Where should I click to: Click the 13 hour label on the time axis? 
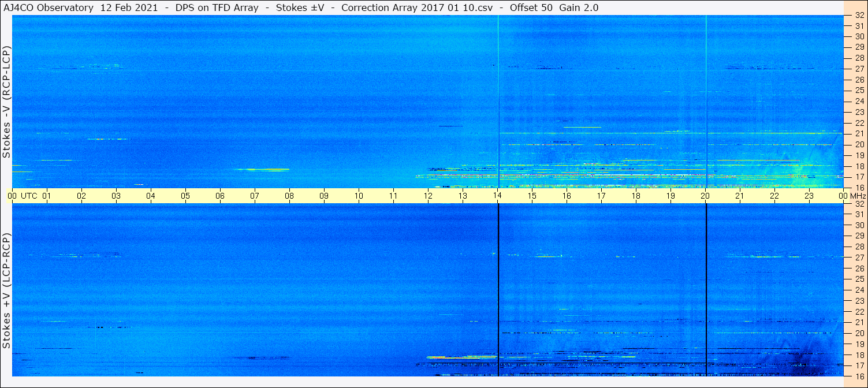click(463, 196)
